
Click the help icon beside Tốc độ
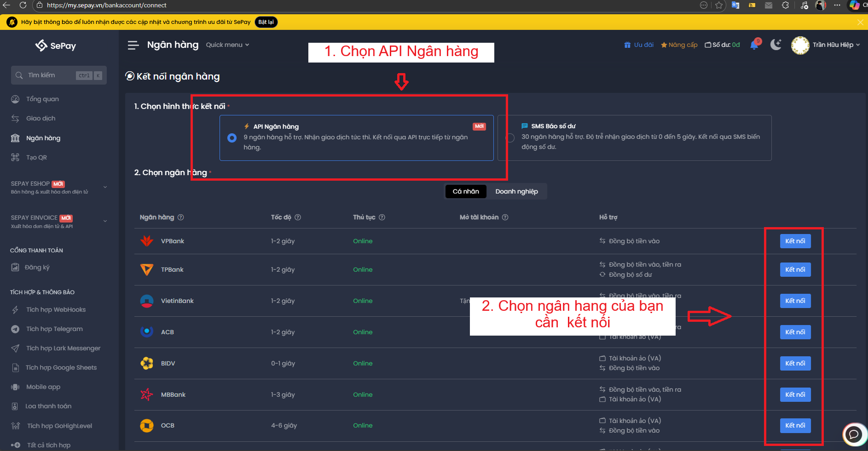(x=298, y=217)
